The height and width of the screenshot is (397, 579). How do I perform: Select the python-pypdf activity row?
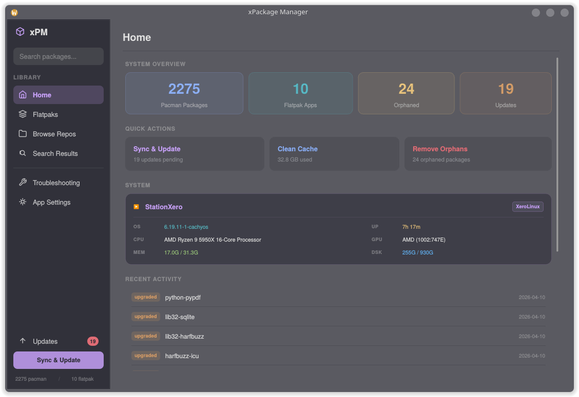338,297
